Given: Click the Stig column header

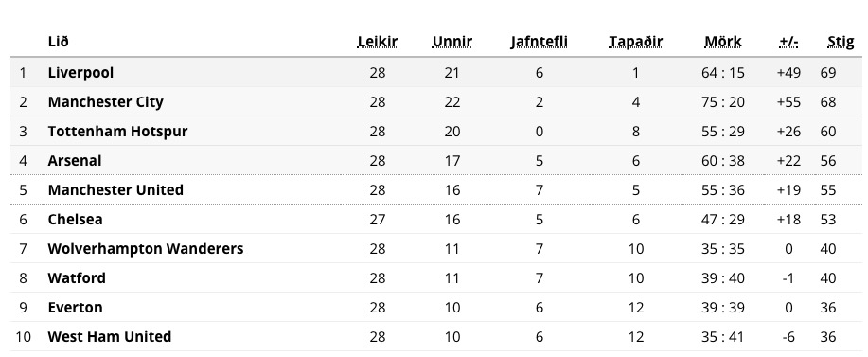Looking at the screenshot, I should [x=841, y=42].
